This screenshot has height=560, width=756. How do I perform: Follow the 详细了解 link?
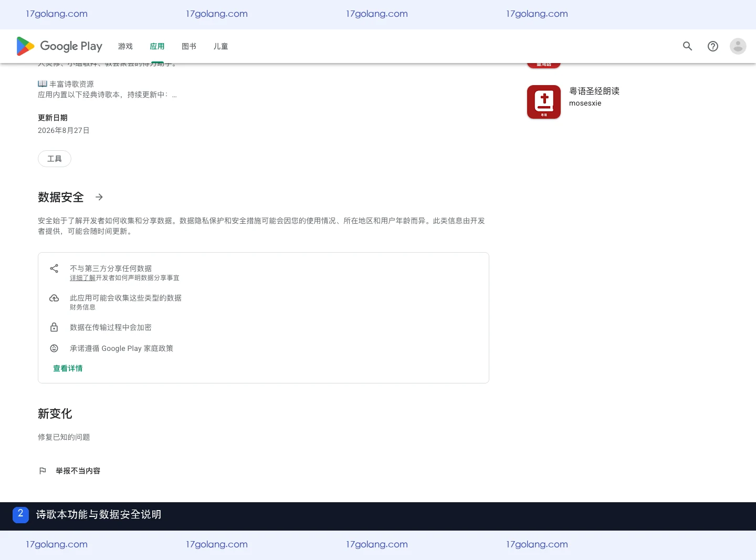click(x=82, y=278)
